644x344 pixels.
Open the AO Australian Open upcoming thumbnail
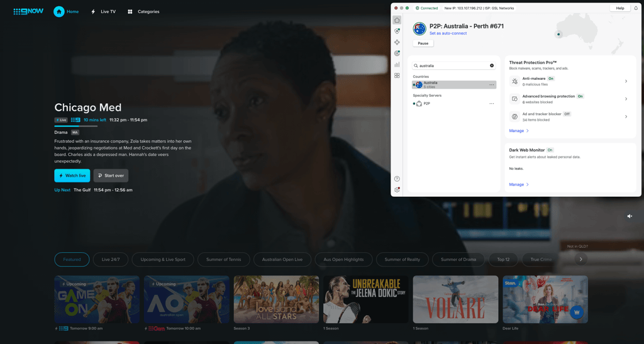pos(186,299)
